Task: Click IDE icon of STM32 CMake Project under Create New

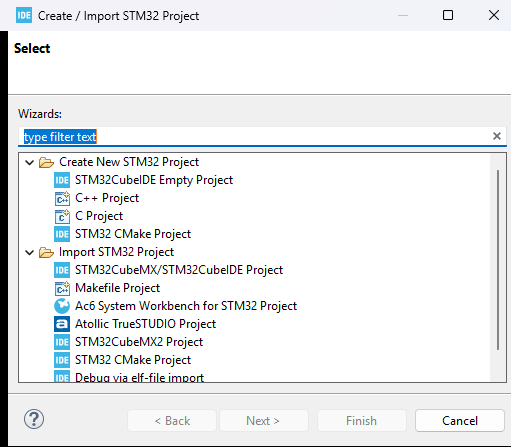Action: 62,234
